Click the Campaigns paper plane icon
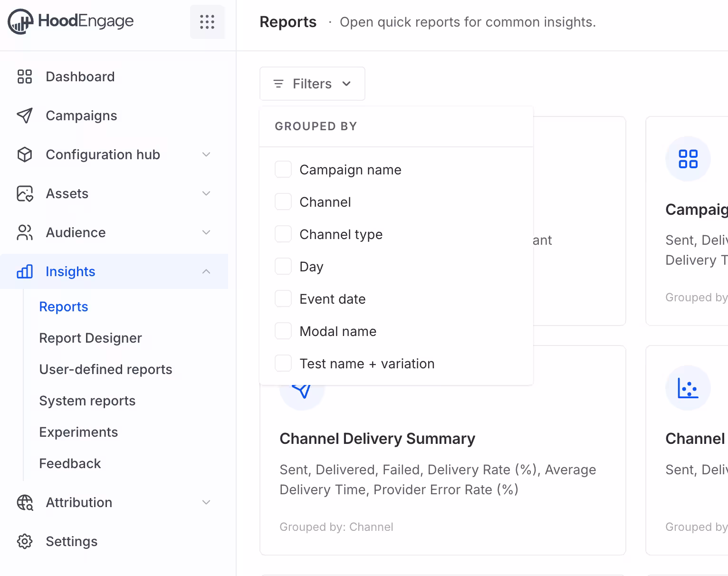The image size is (728, 576). tap(25, 115)
